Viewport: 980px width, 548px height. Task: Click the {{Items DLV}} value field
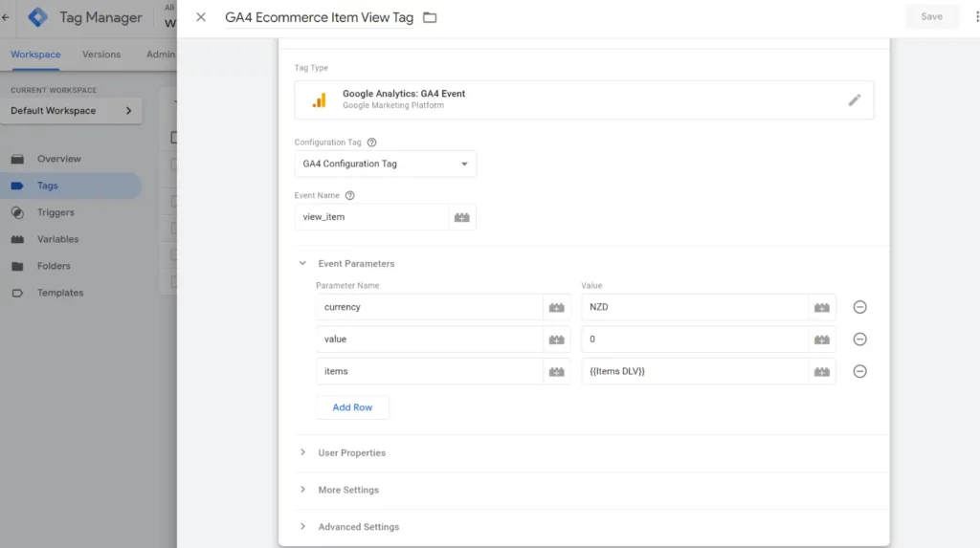point(695,371)
